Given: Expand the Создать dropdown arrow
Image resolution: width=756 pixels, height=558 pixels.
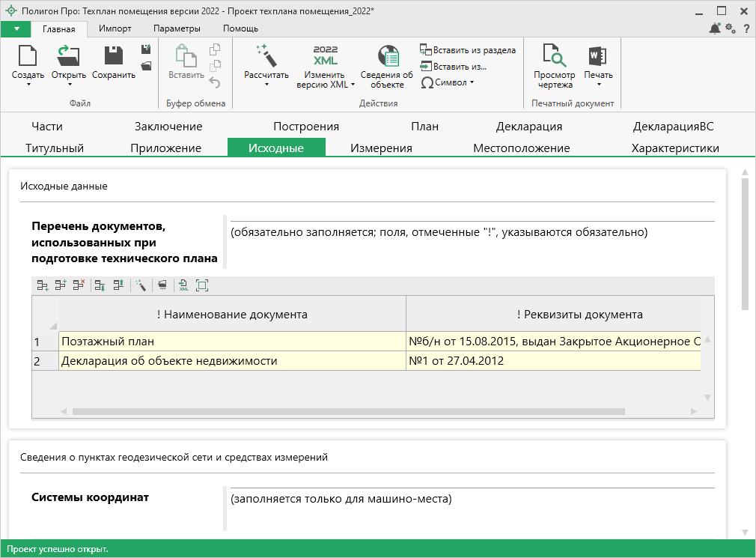Looking at the screenshot, I should click(x=28, y=84).
